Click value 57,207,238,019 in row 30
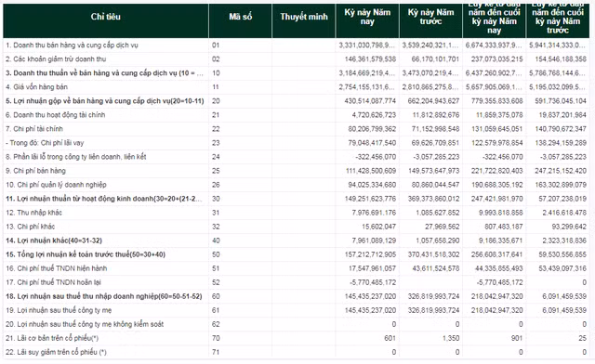Screen dimensions: 595x364 [562, 199]
